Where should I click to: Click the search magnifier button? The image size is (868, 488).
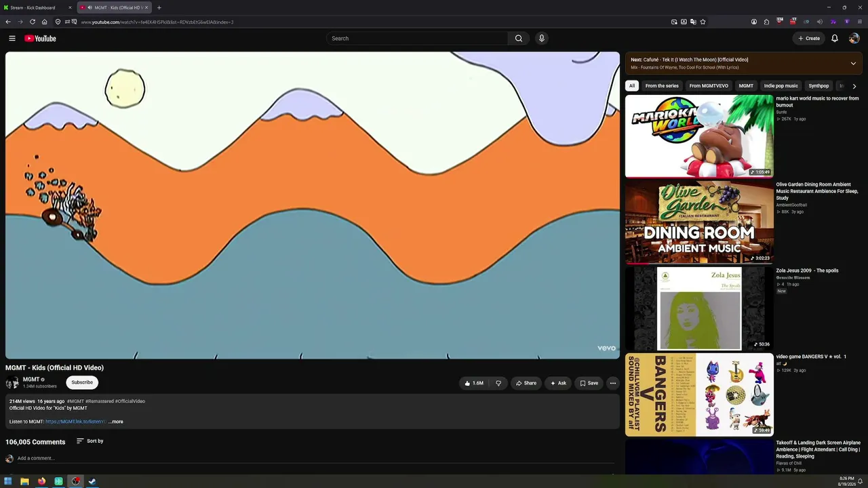(519, 39)
